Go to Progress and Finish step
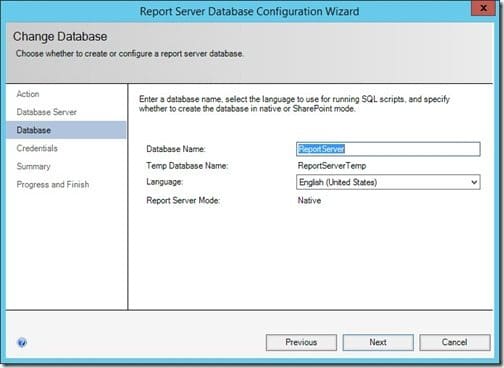Viewport: 504px width, 368px height. coord(53,184)
